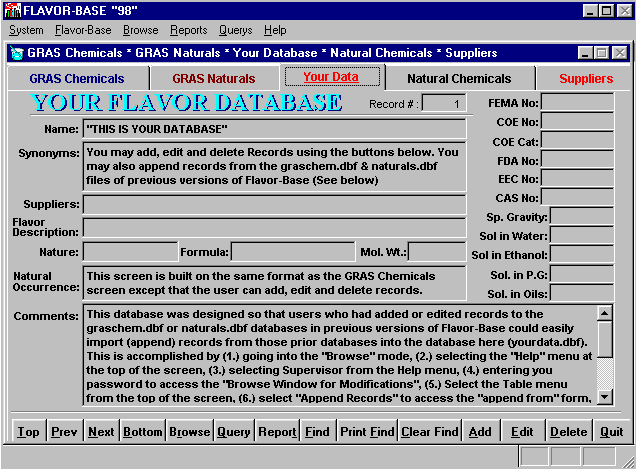Open the System menu
Image resolution: width=636 pixels, height=469 pixels.
[26, 30]
